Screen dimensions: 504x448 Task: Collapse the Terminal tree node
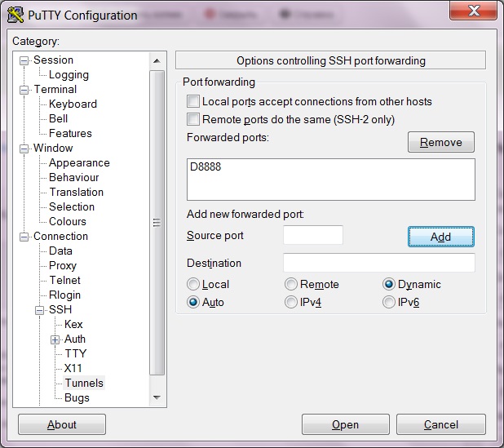click(24, 90)
